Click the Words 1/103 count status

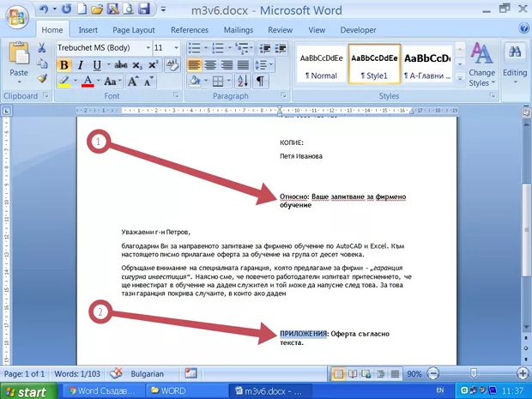[x=77, y=374]
